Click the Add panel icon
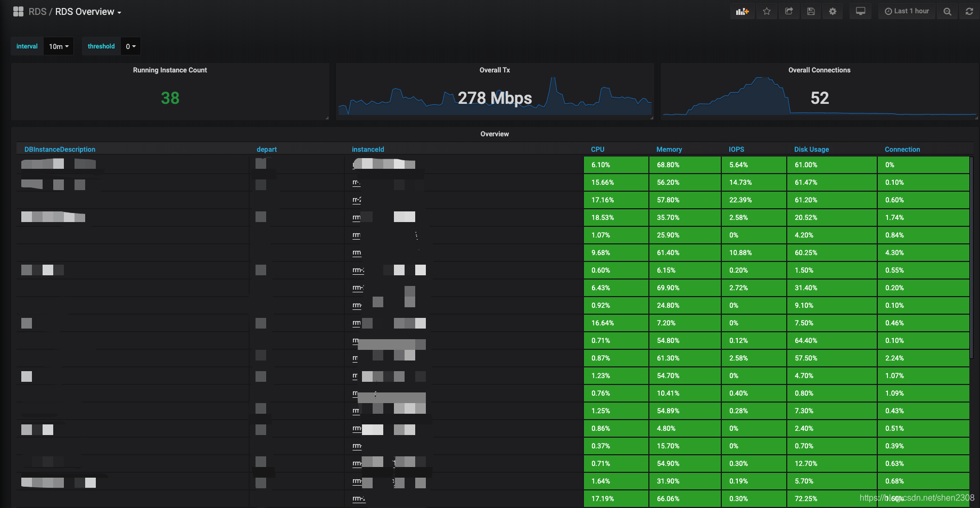This screenshot has width=980, height=508. coord(742,11)
